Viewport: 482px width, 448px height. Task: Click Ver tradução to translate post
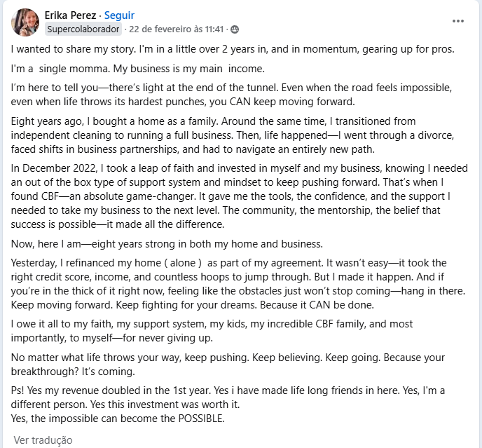click(x=43, y=440)
